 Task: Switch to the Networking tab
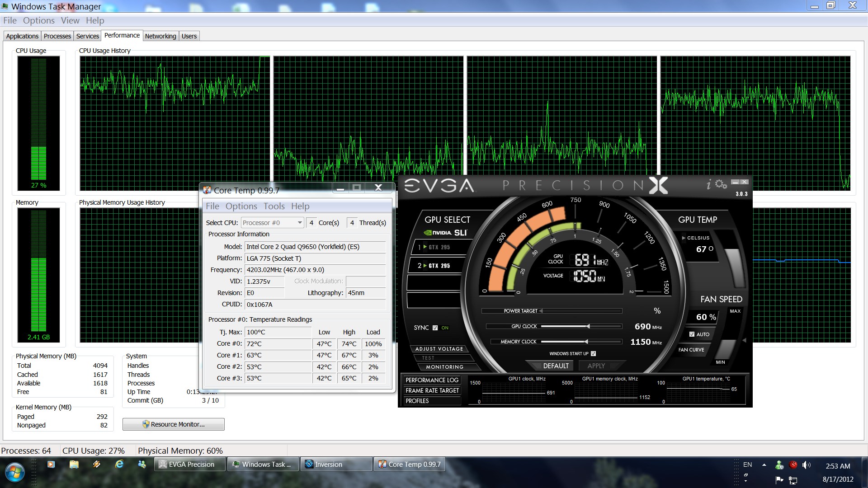tap(160, 36)
